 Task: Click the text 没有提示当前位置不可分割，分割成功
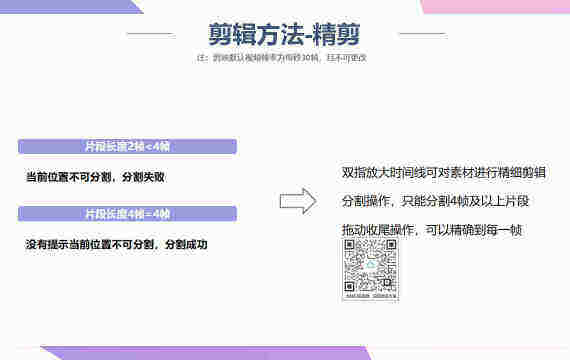116,244
